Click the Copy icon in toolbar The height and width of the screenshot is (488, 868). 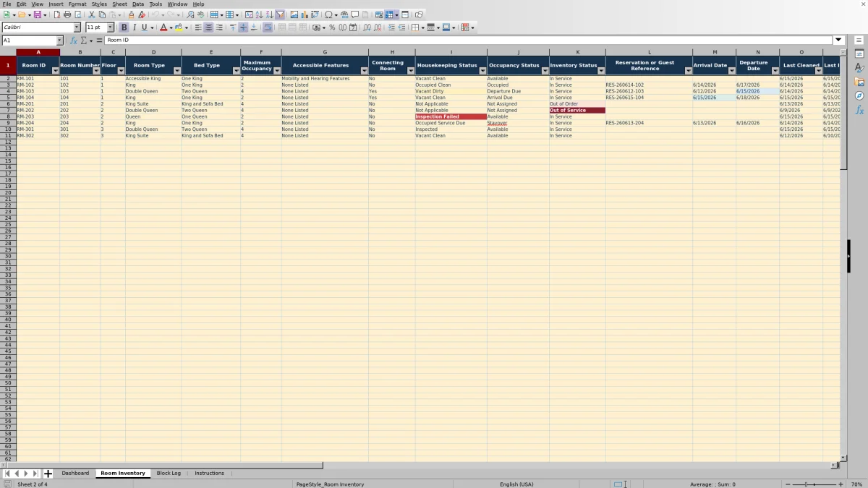(x=102, y=14)
